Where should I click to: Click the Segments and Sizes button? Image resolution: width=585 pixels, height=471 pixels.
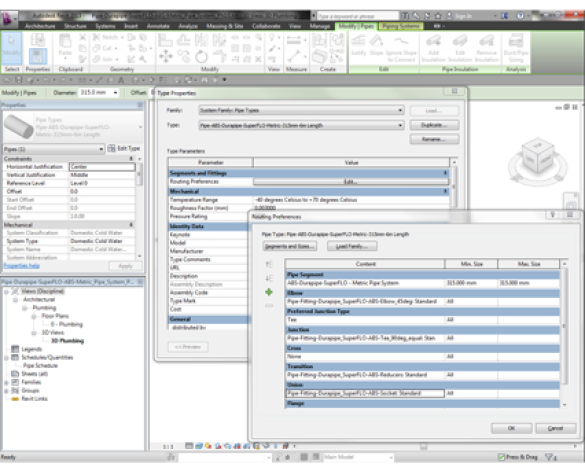click(x=290, y=246)
